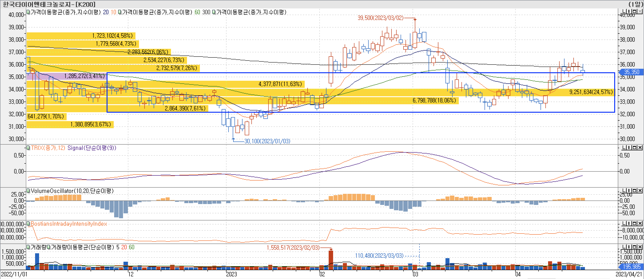Click the I button in volume panel
Screen dimensions: 644x279
click(x=628, y=247)
